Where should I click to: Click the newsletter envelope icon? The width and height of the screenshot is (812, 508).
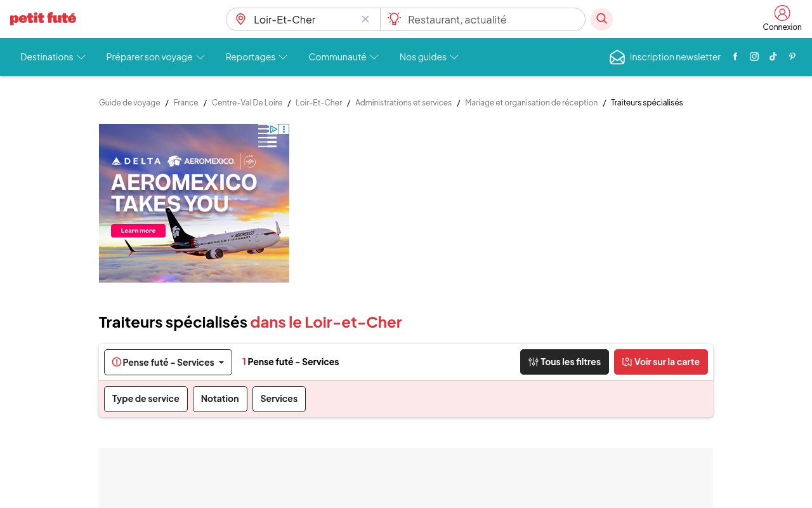point(617,57)
